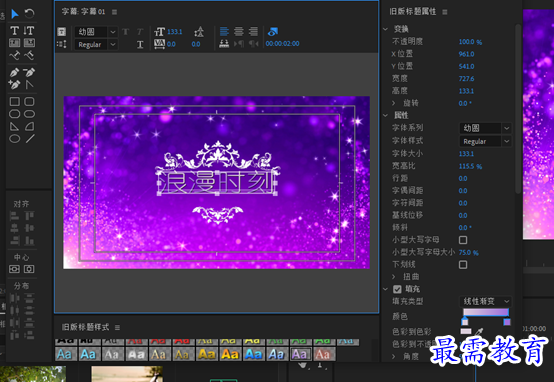Click the 宽高比 value 115.5 %

[x=470, y=166]
